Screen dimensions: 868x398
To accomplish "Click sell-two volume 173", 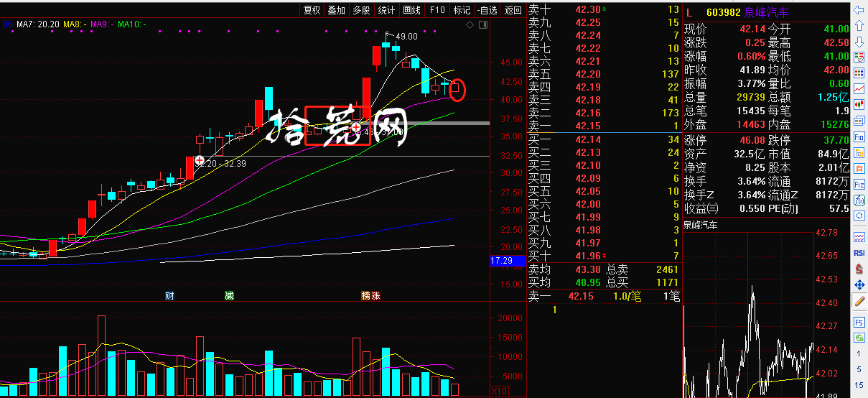I will (x=670, y=113).
